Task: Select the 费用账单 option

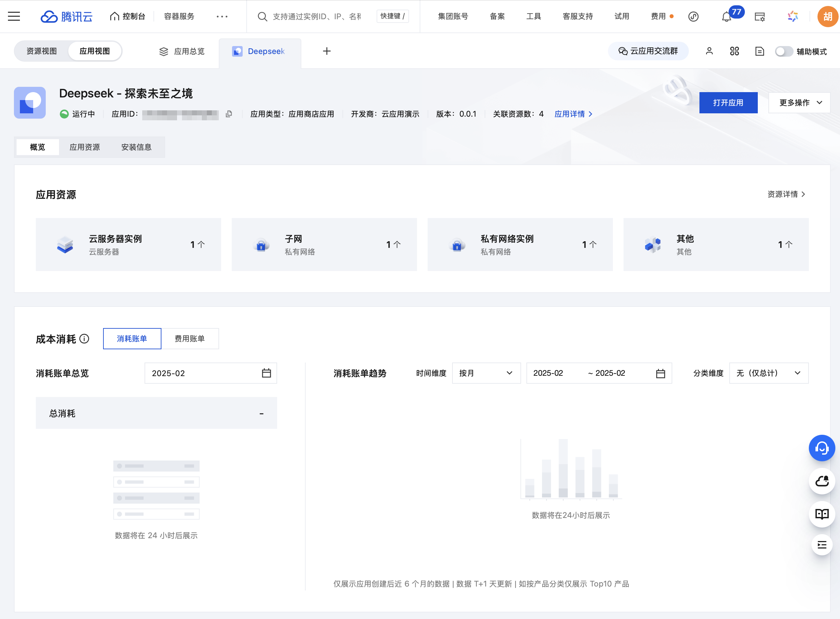Action: click(190, 339)
